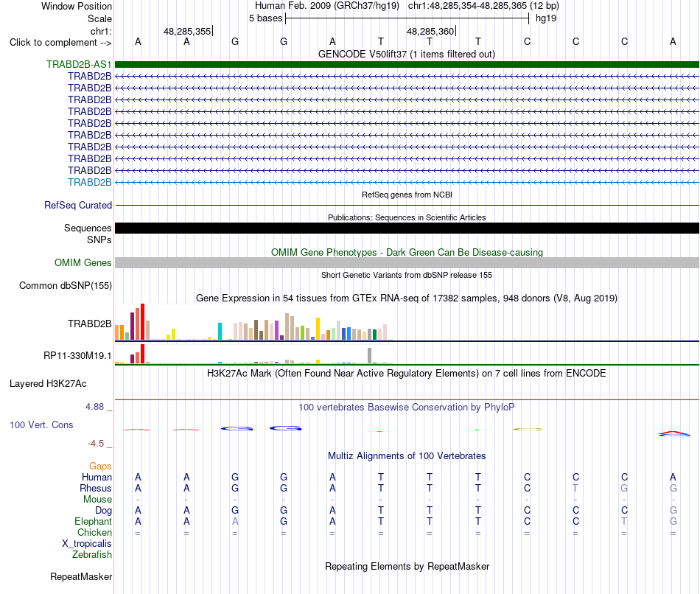This screenshot has width=700, height=594.
Task: Click the Common dbSNP(155) track label
Action: (x=65, y=285)
